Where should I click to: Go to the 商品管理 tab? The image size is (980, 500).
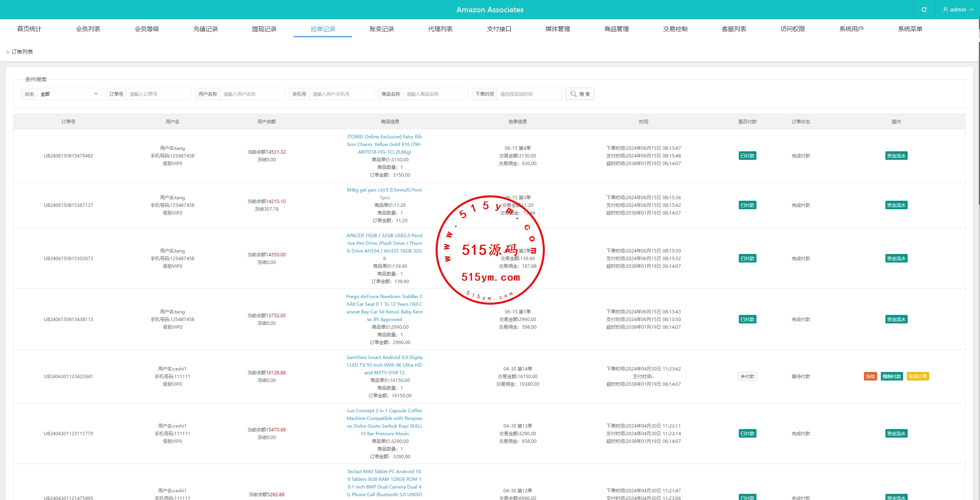click(x=616, y=29)
